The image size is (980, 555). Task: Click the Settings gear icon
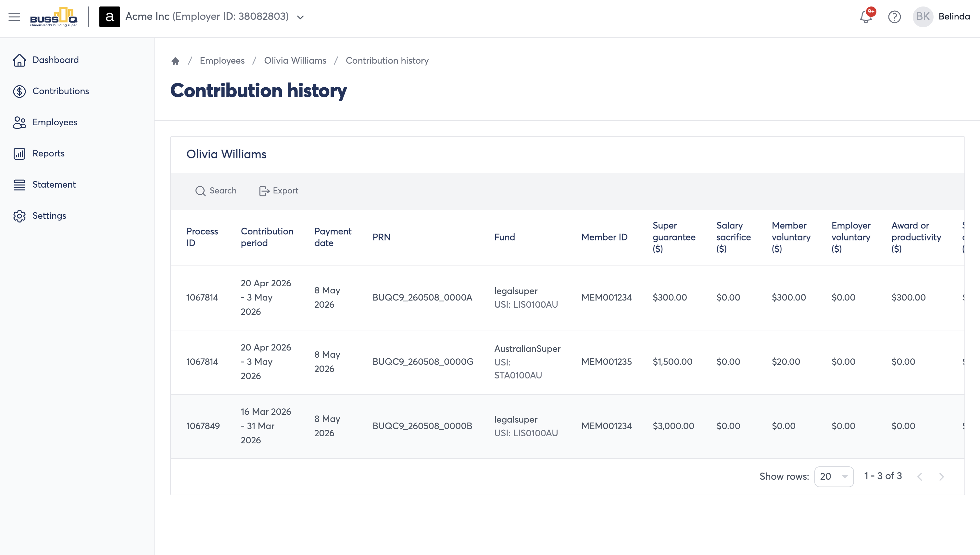click(x=19, y=216)
